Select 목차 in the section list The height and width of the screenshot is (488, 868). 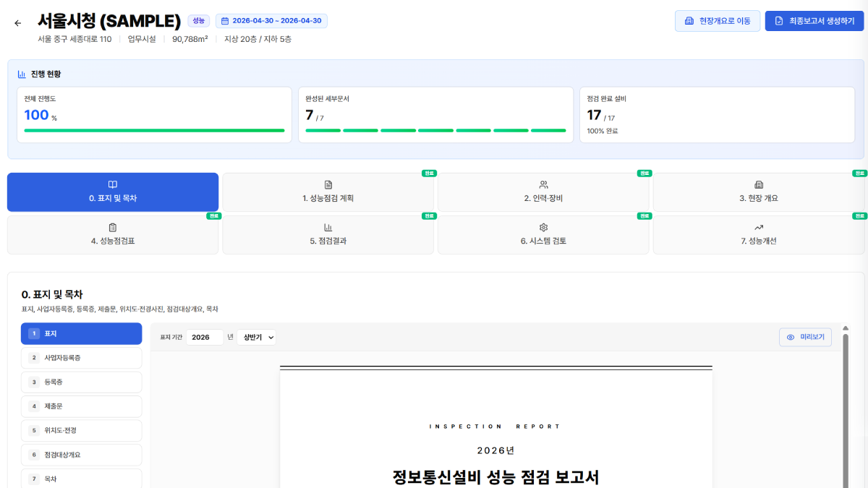coord(82,479)
